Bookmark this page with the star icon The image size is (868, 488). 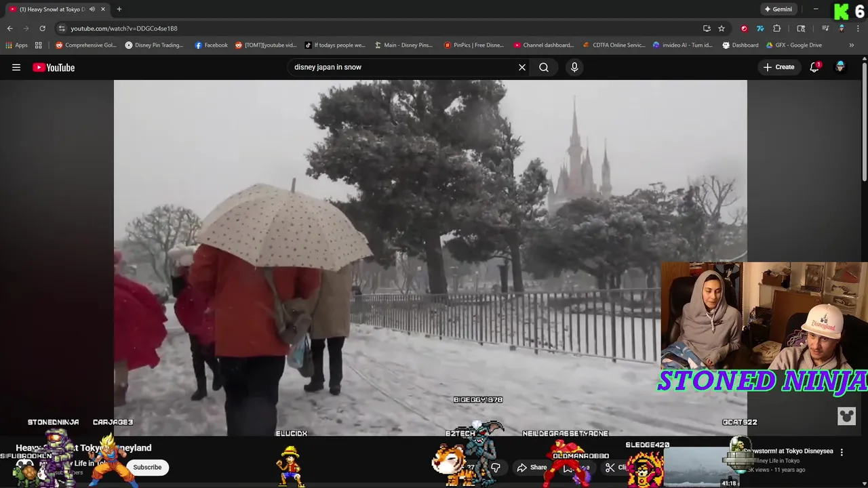722,28
